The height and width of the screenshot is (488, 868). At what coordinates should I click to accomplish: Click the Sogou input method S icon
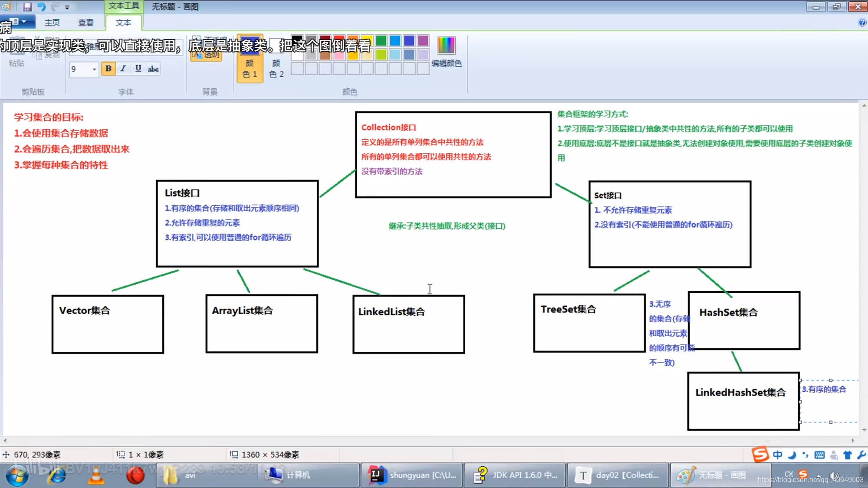760,455
